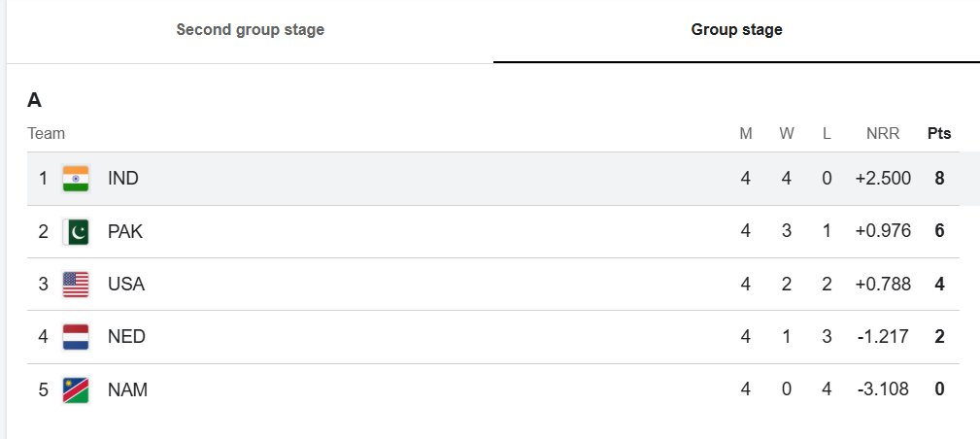Click the Netherlands flag icon
The height and width of the screenshot is (439, 980).
pyautogui.click(x=76, y=337)
